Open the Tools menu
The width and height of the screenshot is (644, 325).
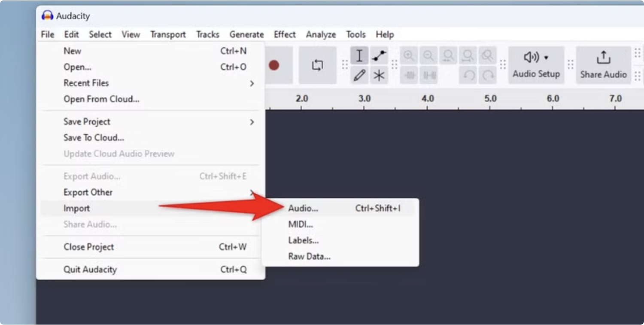356,34
